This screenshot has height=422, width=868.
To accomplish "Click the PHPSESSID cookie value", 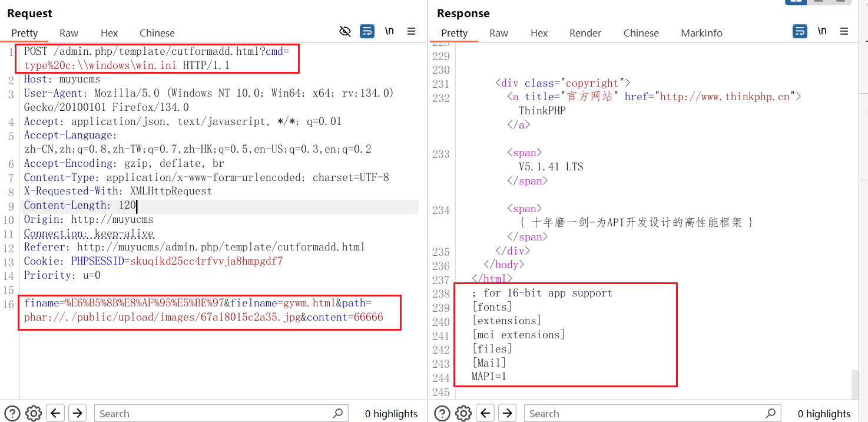I will [207, 261].
